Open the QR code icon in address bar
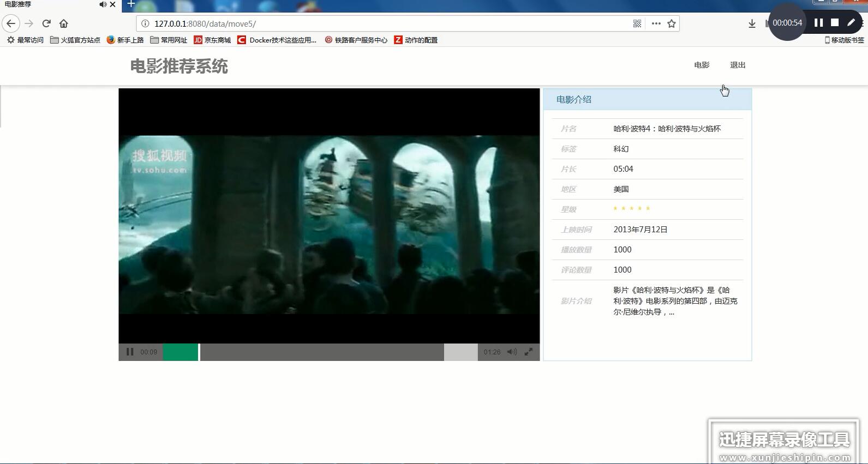This screenshot has height=464, width=868. pos(637,23)
